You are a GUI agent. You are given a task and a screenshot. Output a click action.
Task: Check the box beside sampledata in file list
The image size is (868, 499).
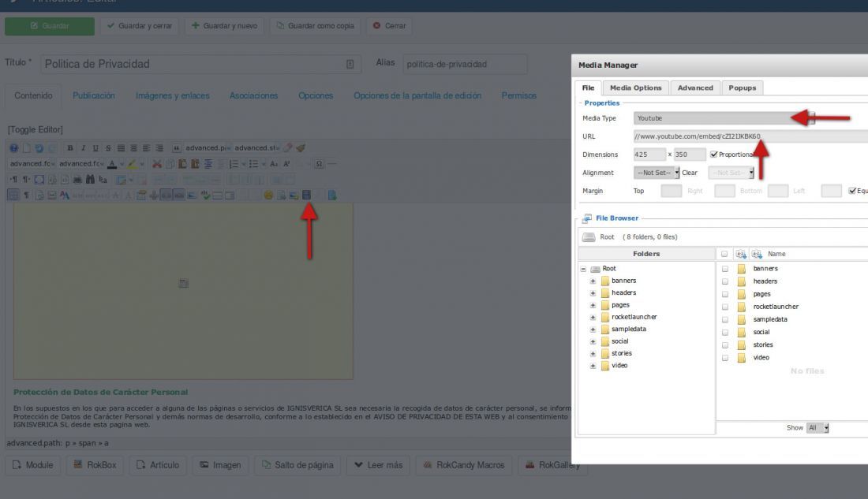(x=724, y=320)
